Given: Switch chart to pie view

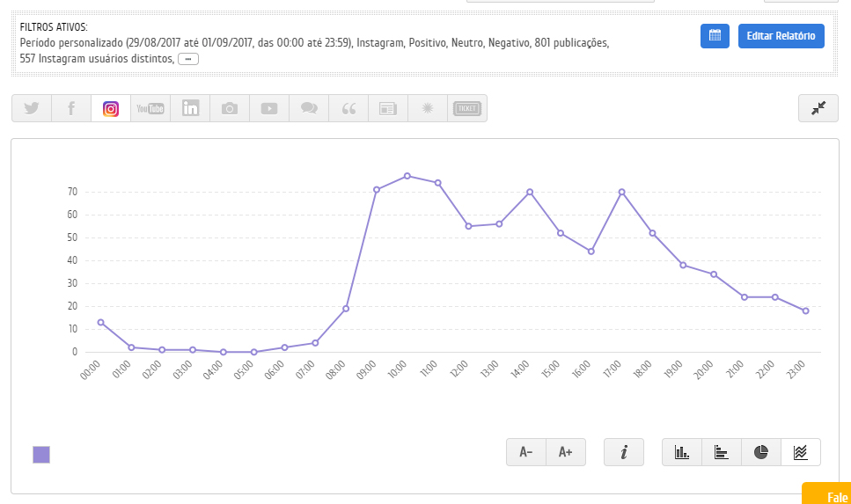Looking at the screenshot, I should click(x=761, y=452).
